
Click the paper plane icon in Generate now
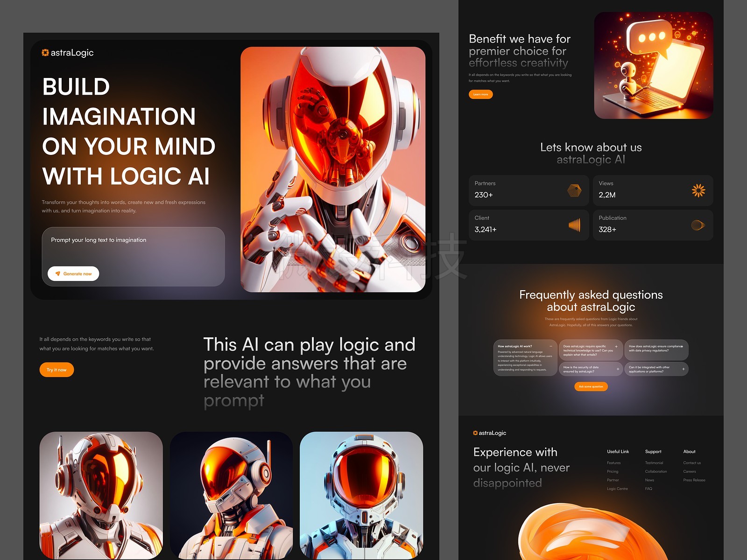click(58, 273)
